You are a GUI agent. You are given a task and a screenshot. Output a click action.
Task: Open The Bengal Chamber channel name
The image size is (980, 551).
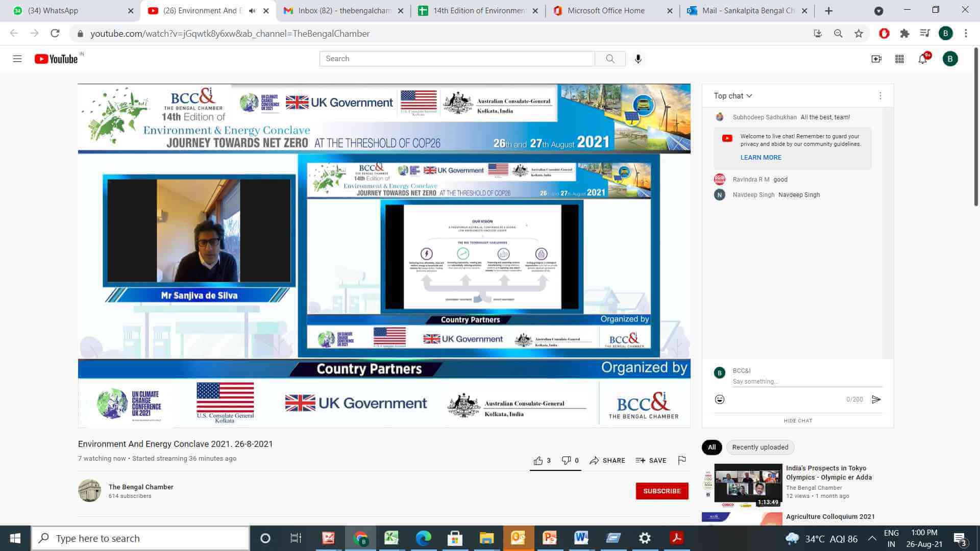click(x=141, y=487)
